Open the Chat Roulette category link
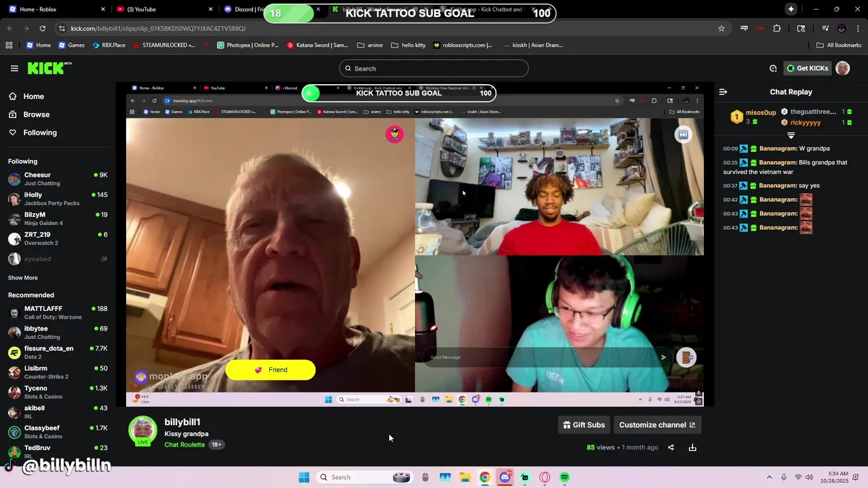Viewport: 868px width, 488px height. click(x=184, y=445)
